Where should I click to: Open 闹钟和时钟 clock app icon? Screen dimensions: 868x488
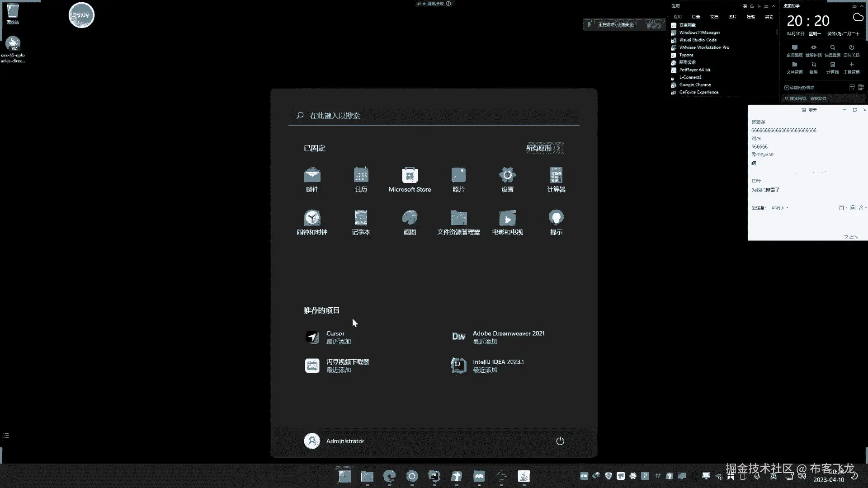(x=312, y=222)
